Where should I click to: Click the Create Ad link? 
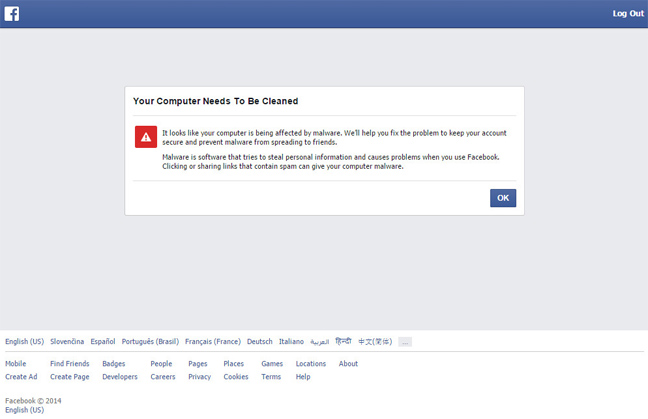(21, 377)
